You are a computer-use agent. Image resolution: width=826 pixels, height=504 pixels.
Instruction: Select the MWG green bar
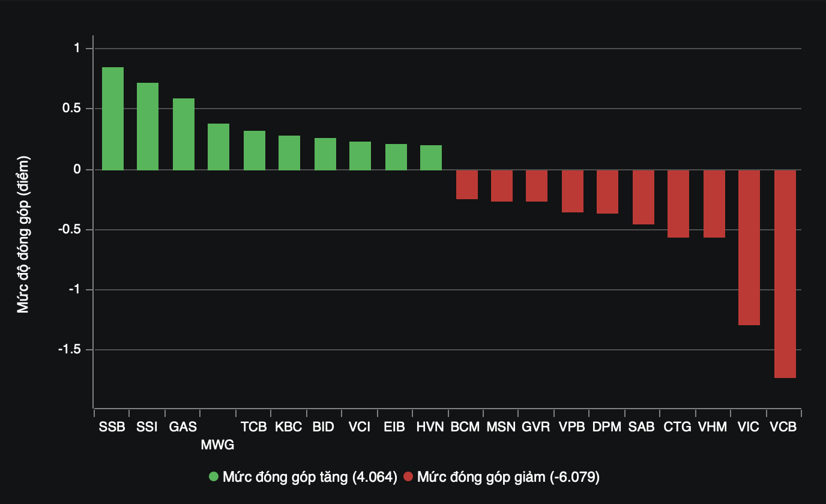(219, 147)
